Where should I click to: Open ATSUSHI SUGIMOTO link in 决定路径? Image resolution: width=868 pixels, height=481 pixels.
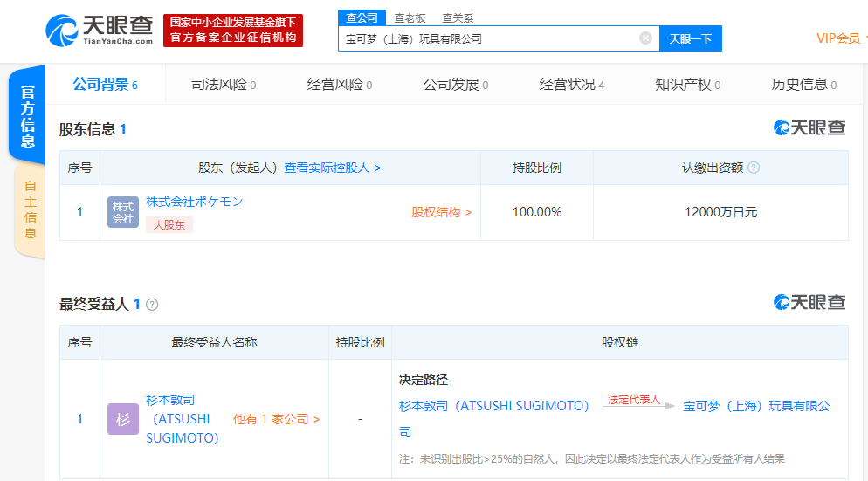[493, 406]
